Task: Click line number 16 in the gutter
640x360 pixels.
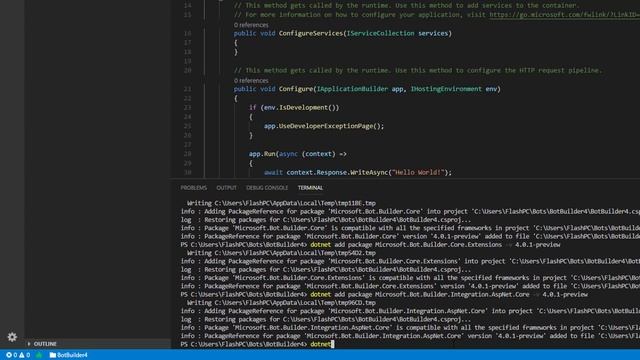Action: (x=187, y=33)
